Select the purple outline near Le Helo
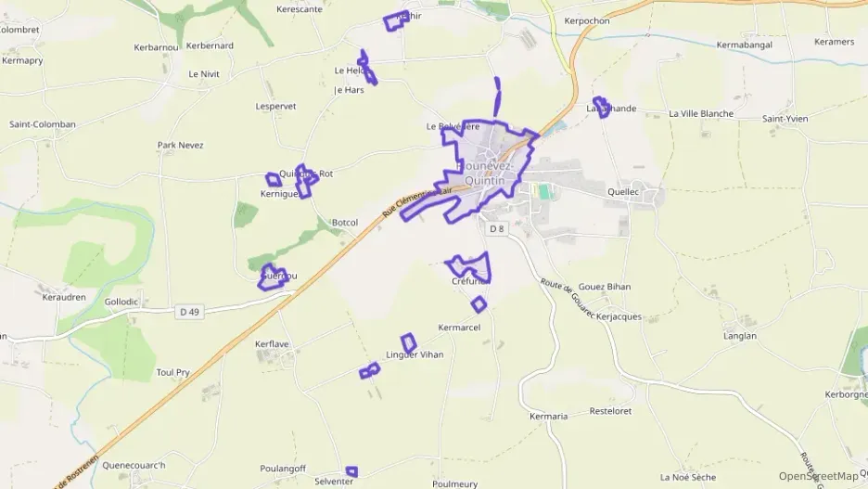 coord(367,68)
